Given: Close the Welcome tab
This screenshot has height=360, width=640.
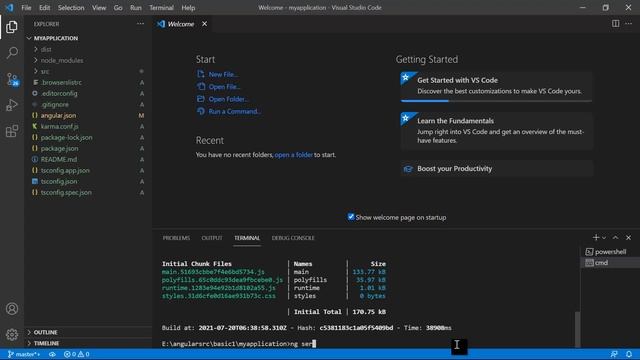Looking at the screenshot, I should 204,24.
